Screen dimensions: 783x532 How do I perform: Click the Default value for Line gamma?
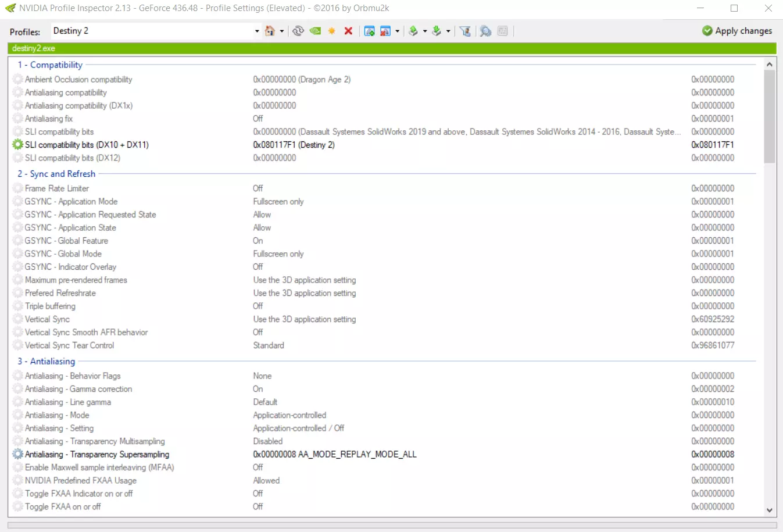[265, 402]
